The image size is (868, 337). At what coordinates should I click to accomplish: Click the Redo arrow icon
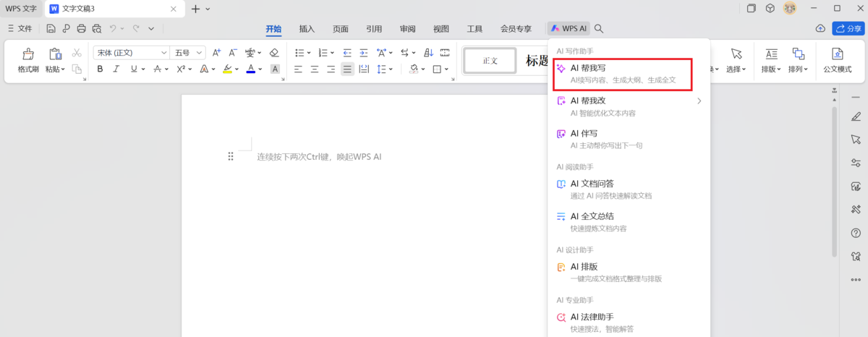(135, 29)
